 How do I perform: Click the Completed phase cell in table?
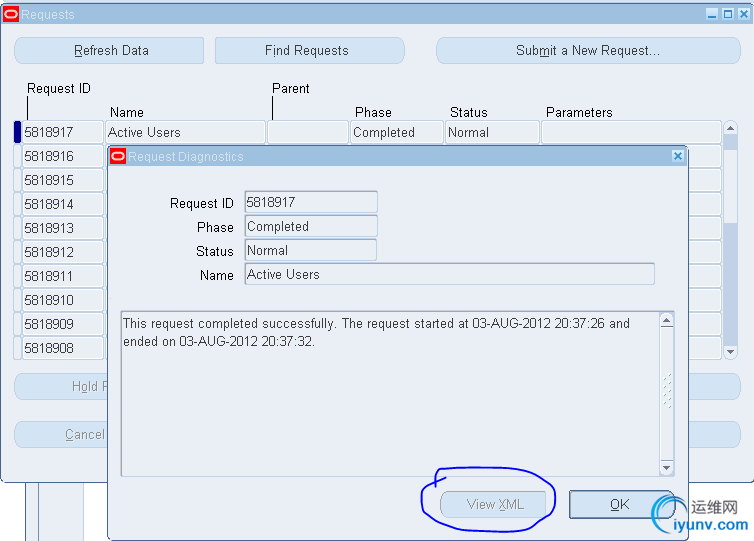coord(397,132)
